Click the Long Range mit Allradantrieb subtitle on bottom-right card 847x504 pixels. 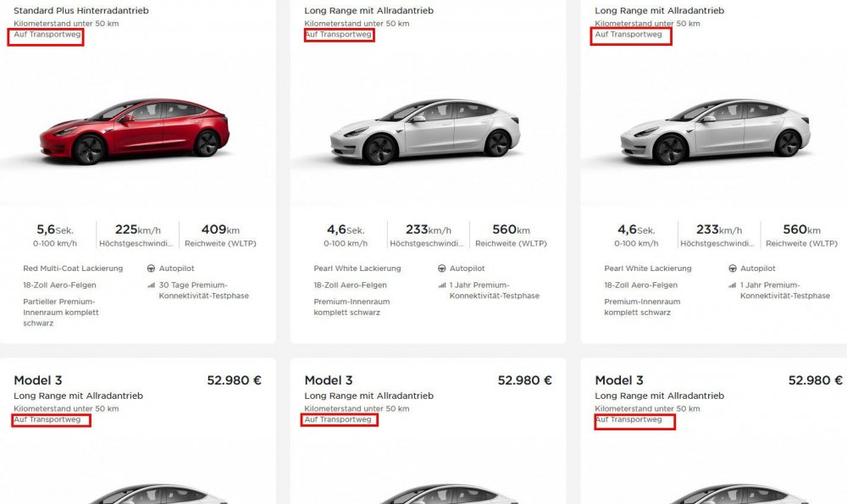(x=660, y=396)
